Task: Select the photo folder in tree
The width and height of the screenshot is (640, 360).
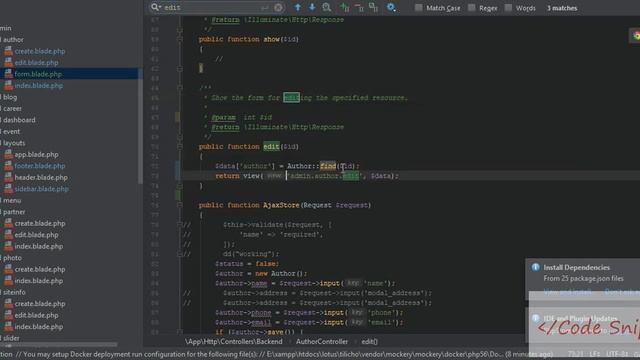Action: click(x=12, y=258)
